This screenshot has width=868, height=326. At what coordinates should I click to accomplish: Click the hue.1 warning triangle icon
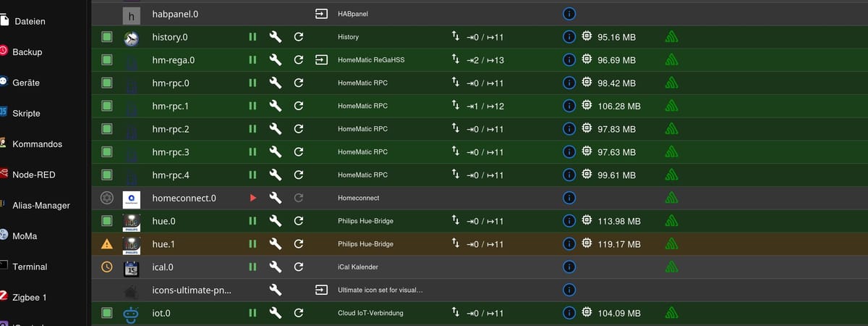pos(107,244)
